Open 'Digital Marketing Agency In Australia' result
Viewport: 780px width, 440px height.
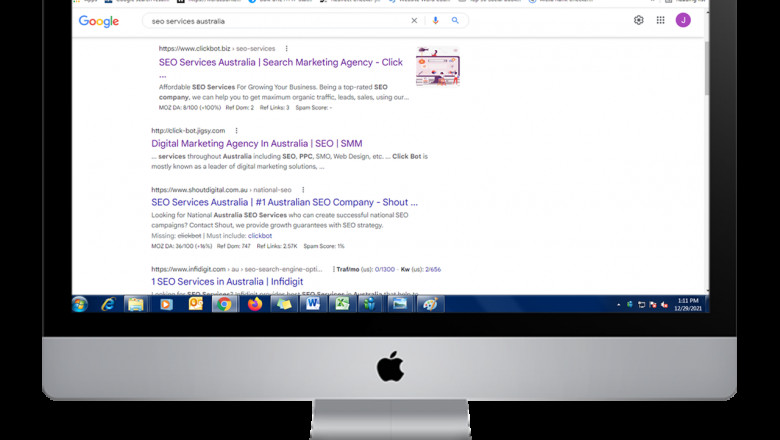pyautogui.click(x=257, y=143)
